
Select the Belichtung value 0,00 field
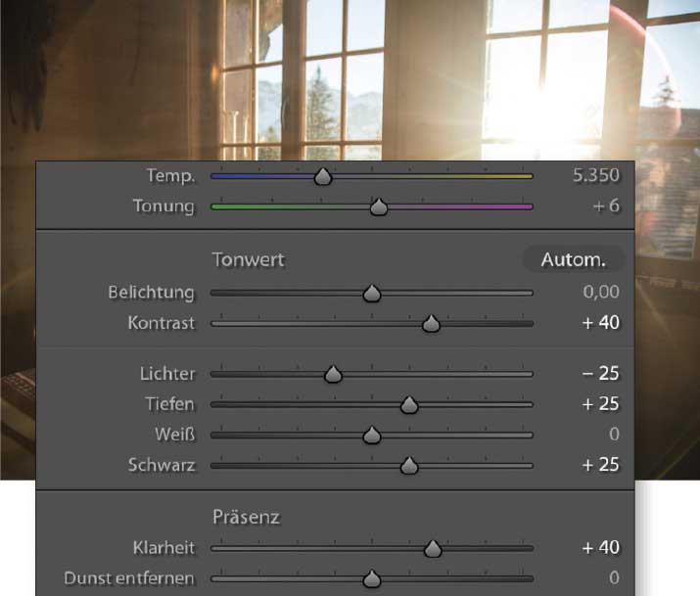click(x=601, y=292)
